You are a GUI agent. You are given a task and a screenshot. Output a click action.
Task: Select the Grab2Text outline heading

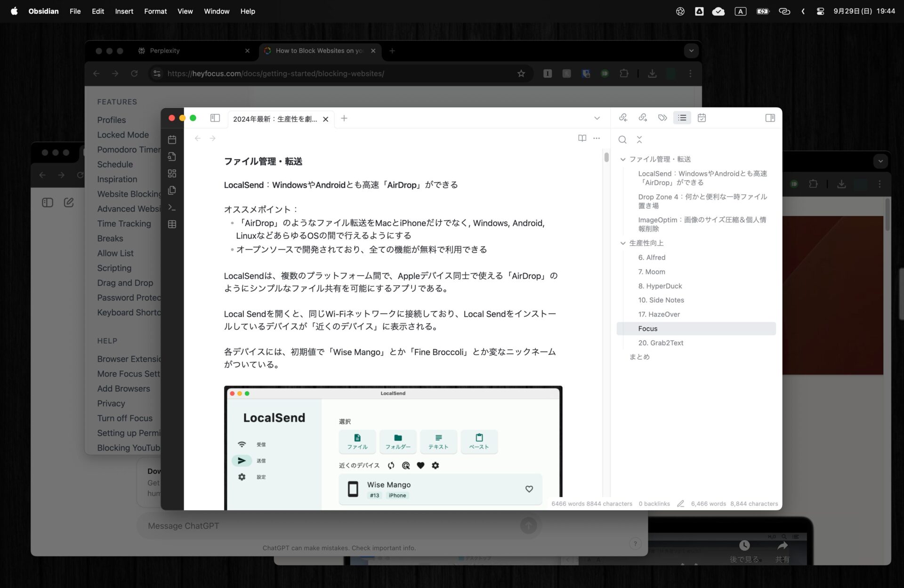[x=661, y=343]
